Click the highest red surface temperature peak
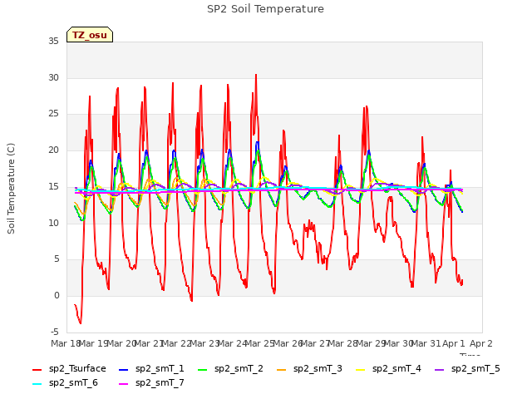This screenshot has width=532, height=399. click(256, 75)
